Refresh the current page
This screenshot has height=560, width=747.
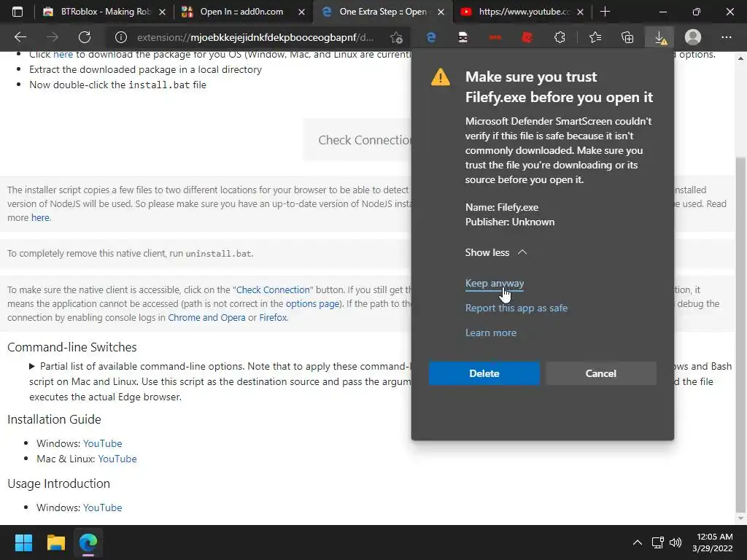85,37
